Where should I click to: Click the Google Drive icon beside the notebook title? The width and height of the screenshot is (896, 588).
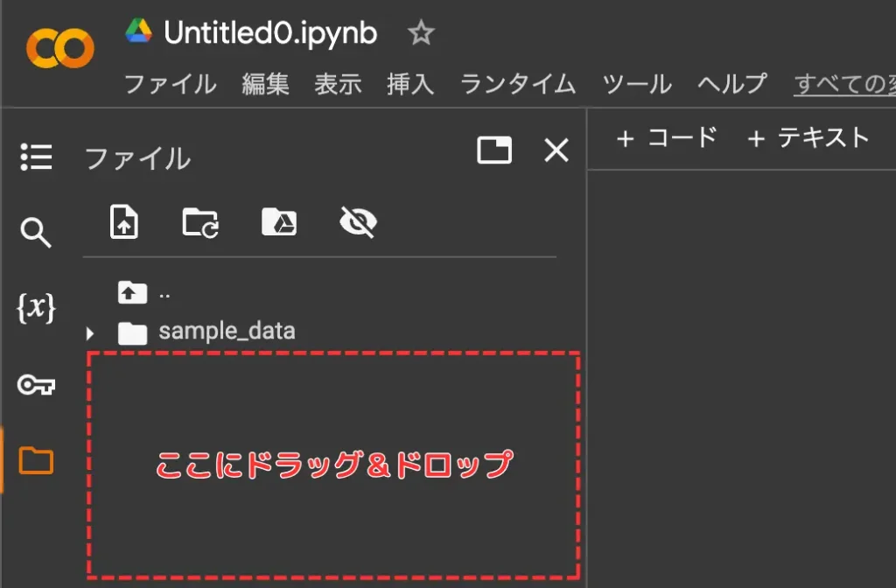pyautogui.click(x=139, y=31)
